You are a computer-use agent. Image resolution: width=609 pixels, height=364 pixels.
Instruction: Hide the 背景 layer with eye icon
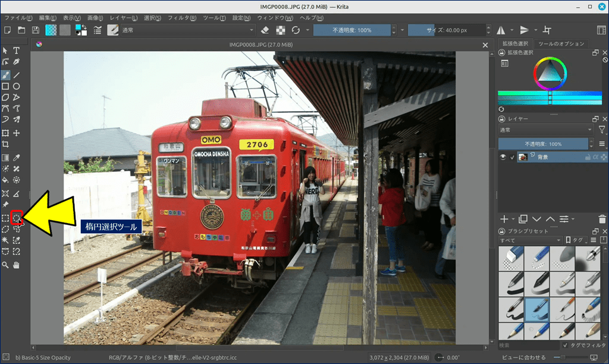pos(503,157)
